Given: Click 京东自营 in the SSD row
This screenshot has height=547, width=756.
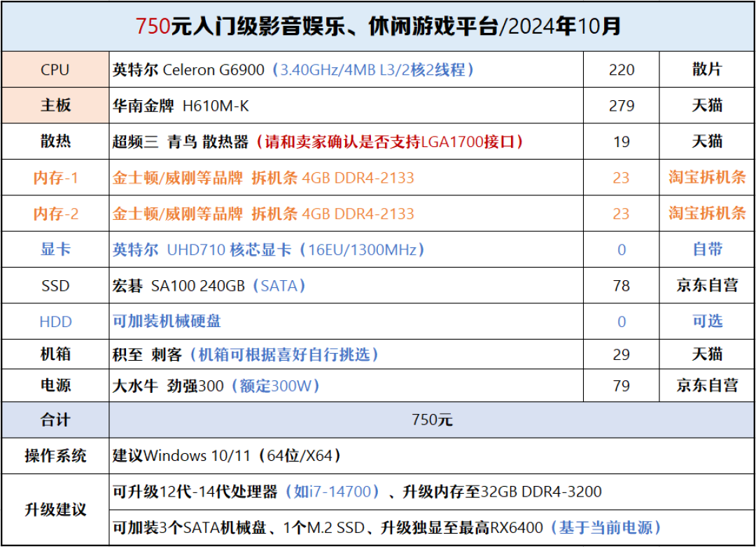Looking at the screenshot, I should point(707,285).
